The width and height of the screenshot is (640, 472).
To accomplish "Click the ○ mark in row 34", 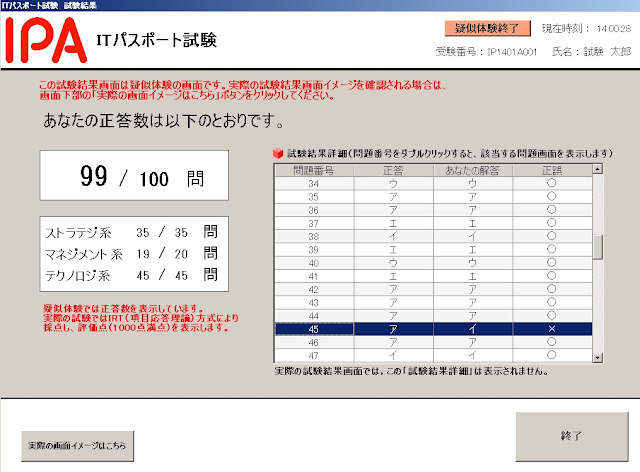I will tap(551, 183).
